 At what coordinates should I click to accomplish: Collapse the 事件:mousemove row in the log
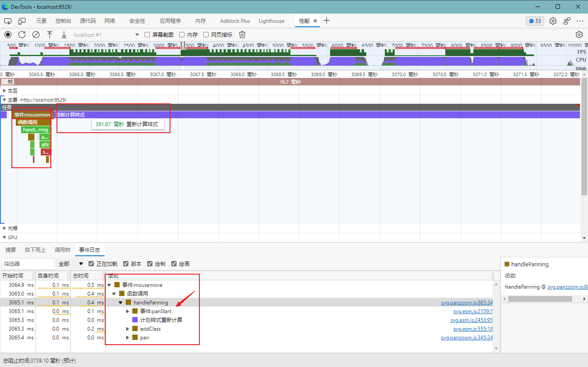110,285
